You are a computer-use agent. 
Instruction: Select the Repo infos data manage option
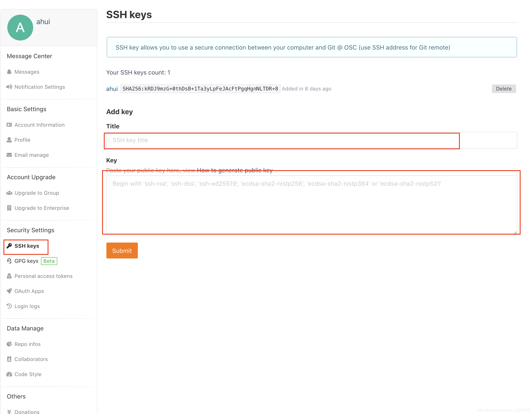(x=27, y=344)
